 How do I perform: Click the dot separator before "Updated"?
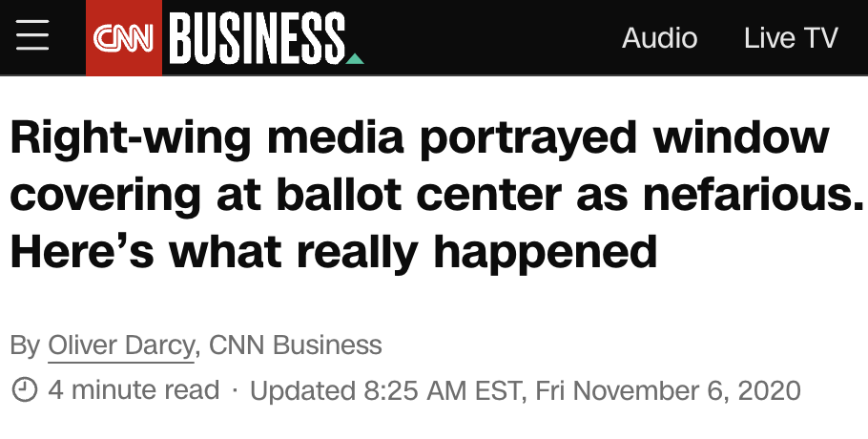235,390
